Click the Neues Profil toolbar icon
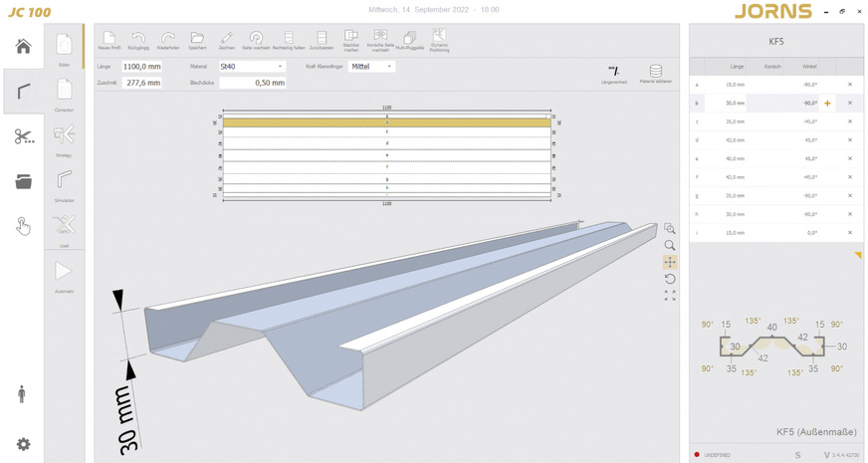The image size is (868, 463). tap(108, 38)
